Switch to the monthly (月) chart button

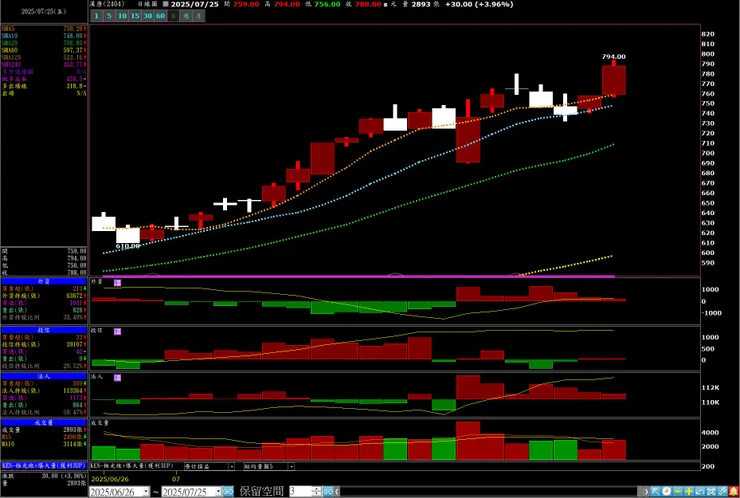pos(199,16)
